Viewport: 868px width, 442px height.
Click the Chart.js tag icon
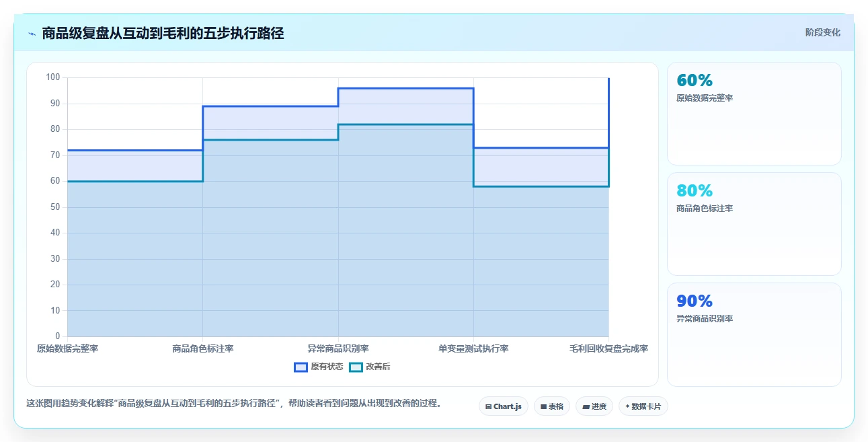tap(488, 406)
